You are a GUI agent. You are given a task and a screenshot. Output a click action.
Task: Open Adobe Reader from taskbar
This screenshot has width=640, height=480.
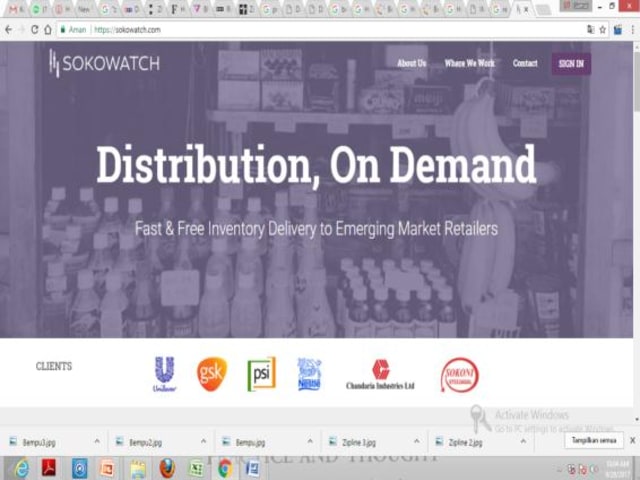click(49, 468)
